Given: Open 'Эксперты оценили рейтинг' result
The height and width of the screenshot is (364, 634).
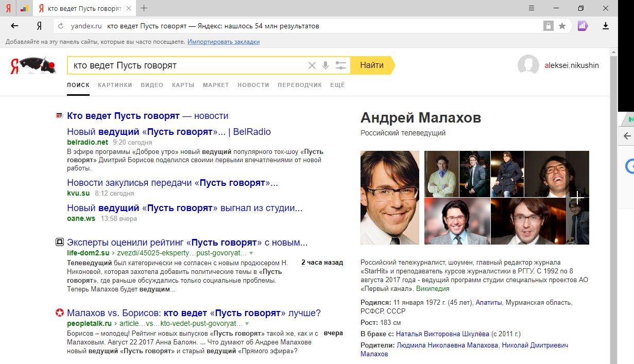Looking at the screenshot, I should tap(187, 242).
